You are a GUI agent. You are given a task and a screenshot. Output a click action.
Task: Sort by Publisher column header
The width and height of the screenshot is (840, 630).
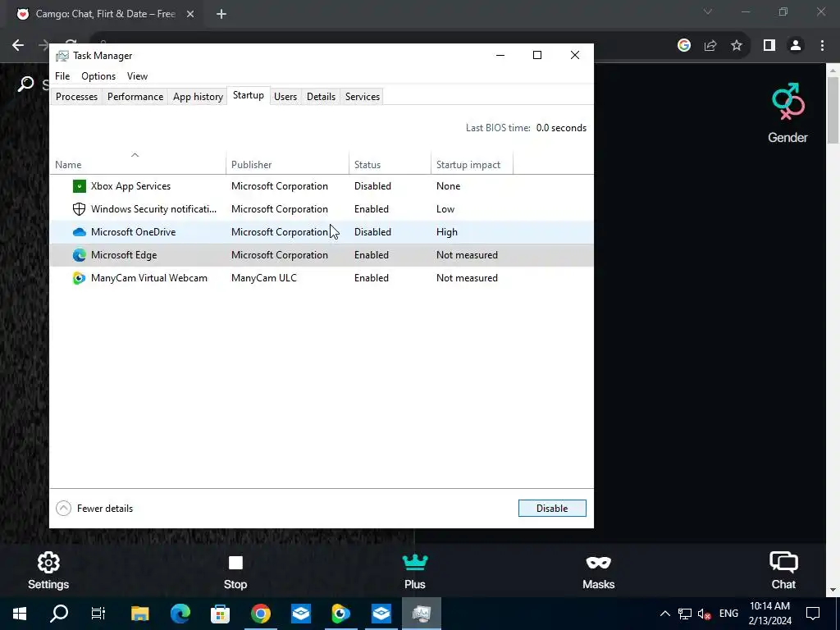coord(287,162)
